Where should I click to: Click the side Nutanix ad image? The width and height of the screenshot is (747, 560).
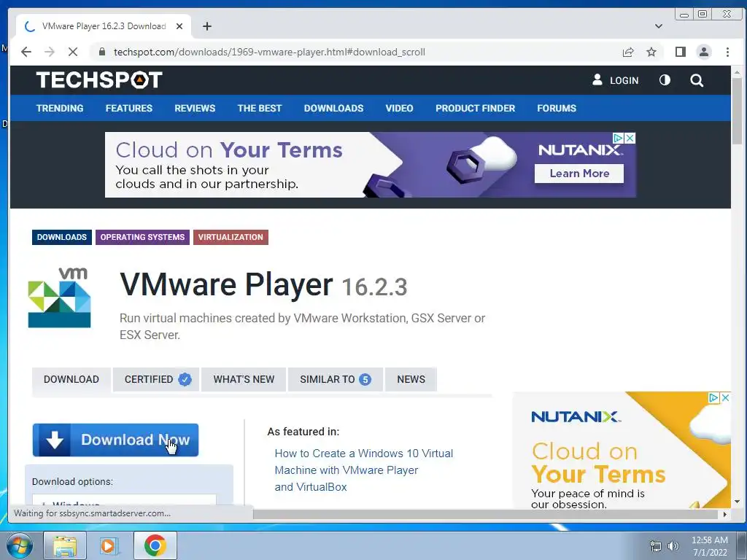[622, 450]
